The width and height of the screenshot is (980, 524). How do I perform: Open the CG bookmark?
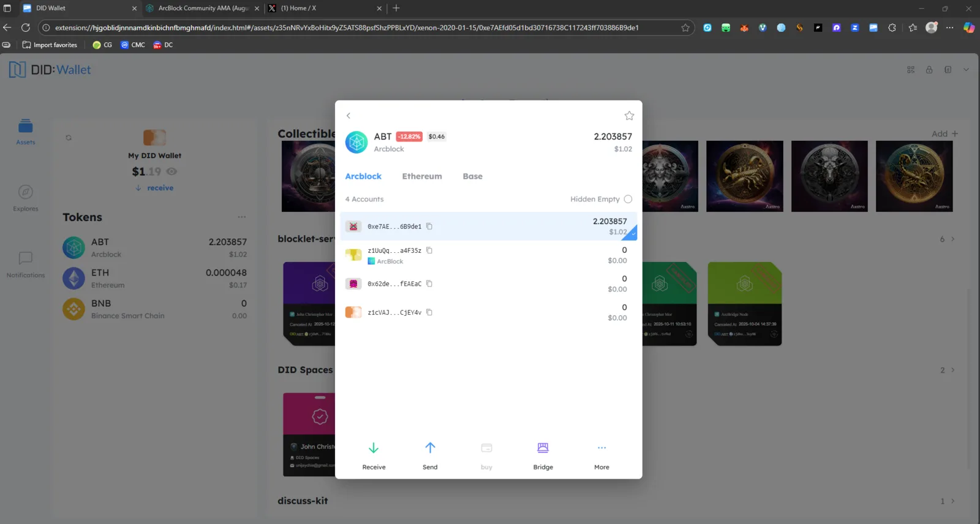point(102,45)
